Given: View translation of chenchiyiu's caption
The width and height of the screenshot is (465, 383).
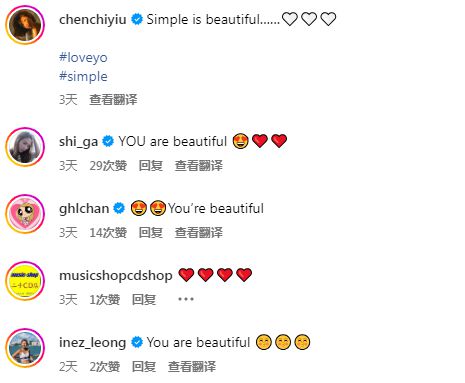Looking at the screenshot, I should coord(113,100).
